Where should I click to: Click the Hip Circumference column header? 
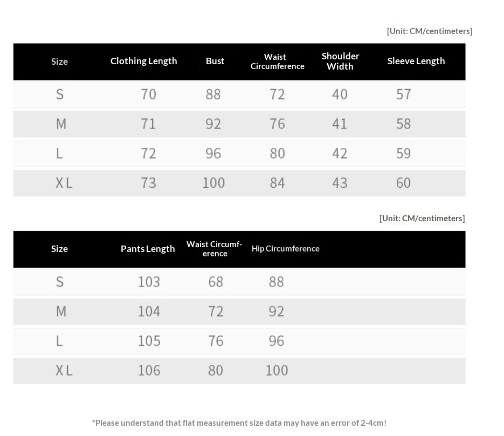pyautogui.click(x=285, y=249)
